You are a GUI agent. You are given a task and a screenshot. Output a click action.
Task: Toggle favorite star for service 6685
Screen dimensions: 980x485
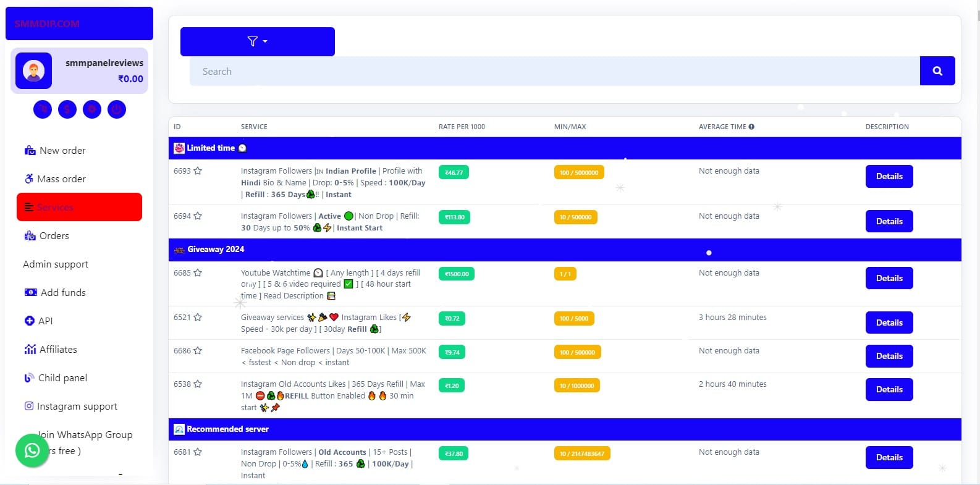pyautogui.click(x=198, y=273)
